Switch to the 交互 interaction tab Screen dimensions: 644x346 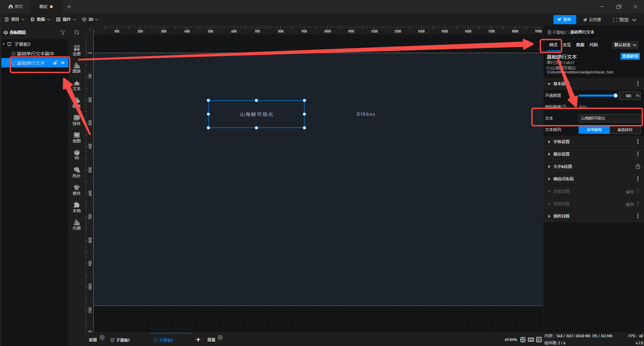point(567,45)
